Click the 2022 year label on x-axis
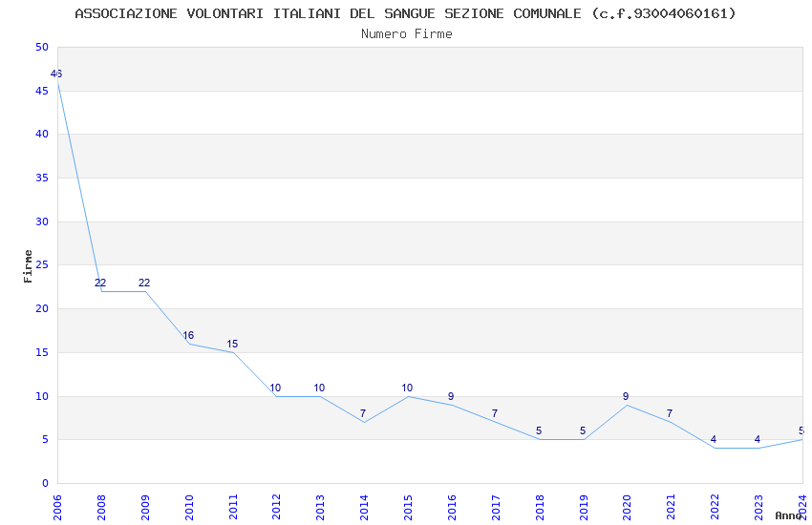Viewport: 812px width, 525px height. click(x=716, y=507)
